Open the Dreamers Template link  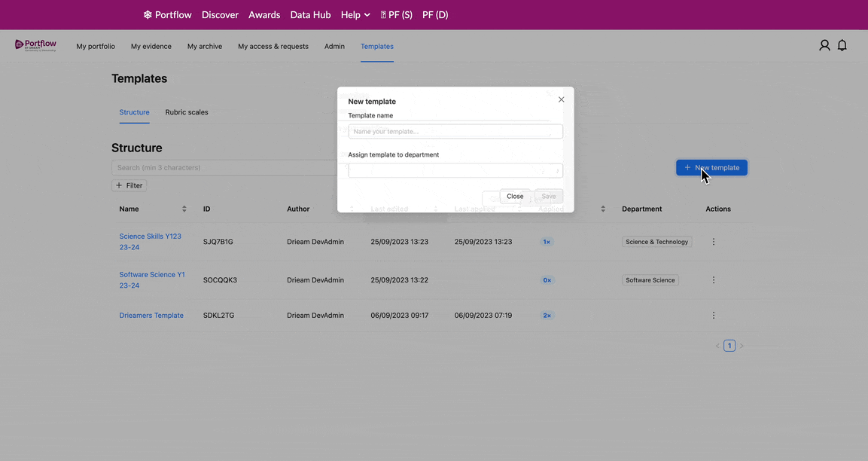tap(151, 315)
